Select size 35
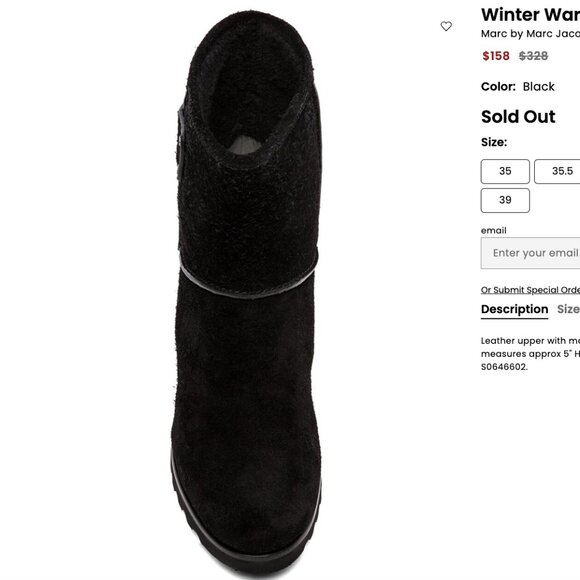The width and height of the screenshot is (580, 580). 505,171
